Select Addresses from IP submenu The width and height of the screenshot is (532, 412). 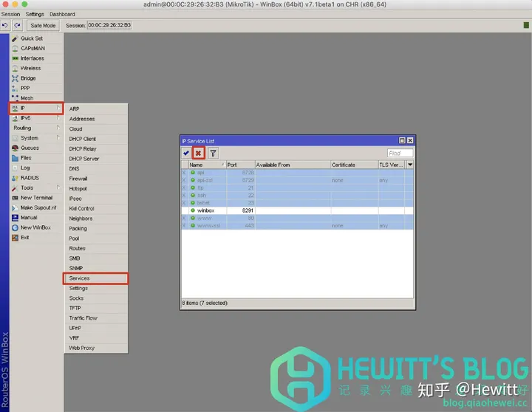[96, 119]
